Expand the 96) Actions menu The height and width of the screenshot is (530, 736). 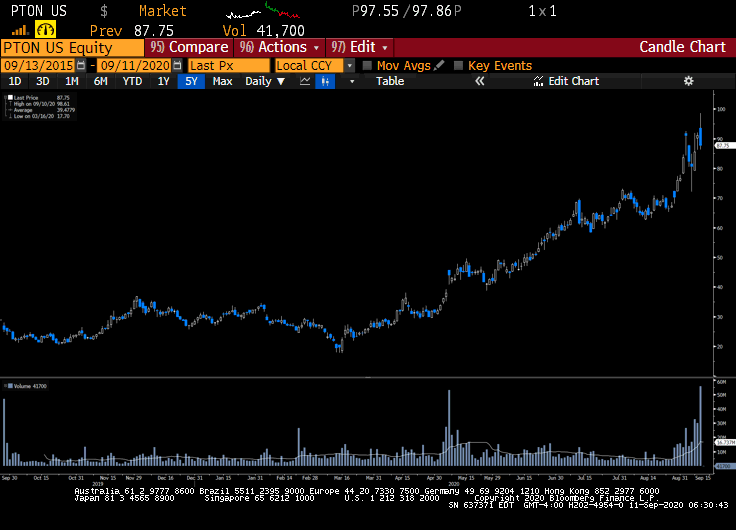[x=279, y=47]
